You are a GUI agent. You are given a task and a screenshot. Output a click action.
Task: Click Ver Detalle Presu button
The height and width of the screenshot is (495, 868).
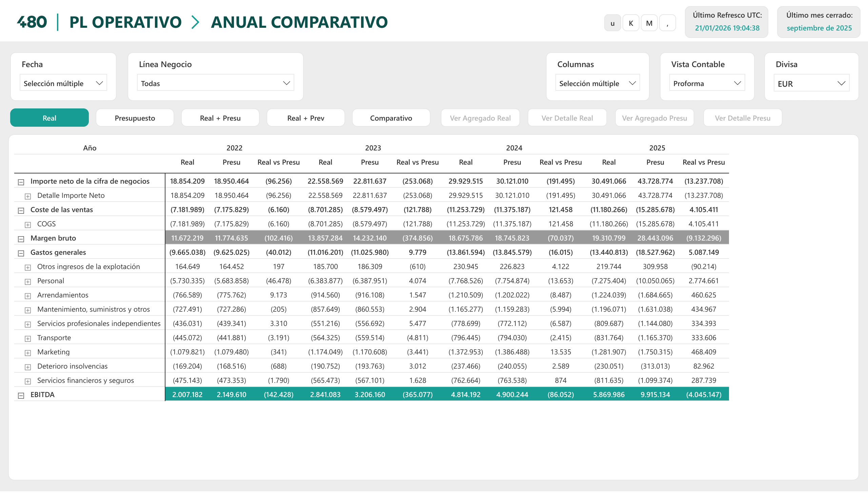[743, 118]
